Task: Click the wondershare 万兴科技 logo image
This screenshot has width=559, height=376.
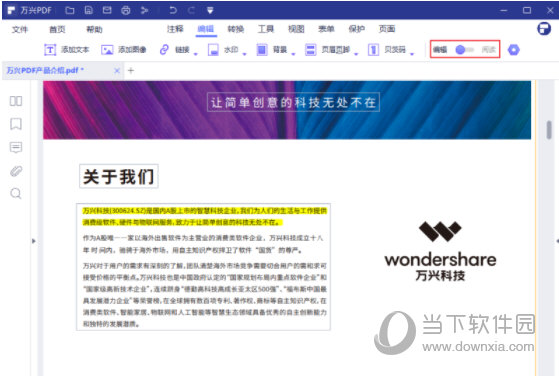Action: click(440, 251)
